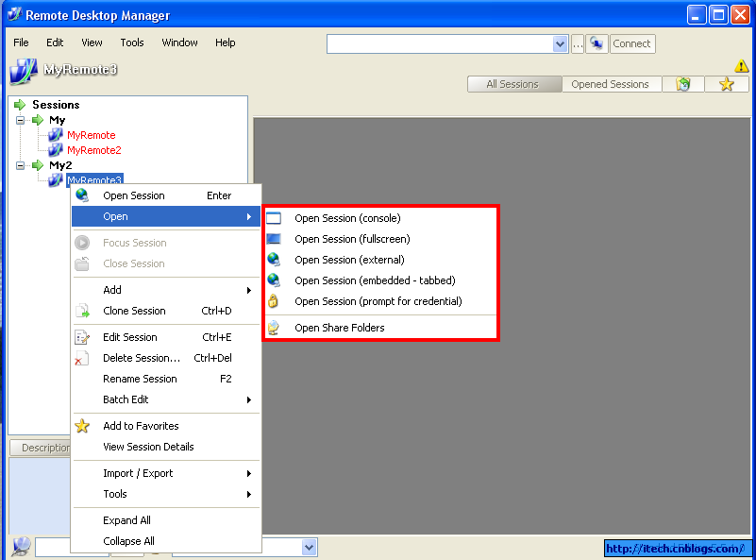Image resolution: width=756 pixels, height=560 pixels.
Task: Select Open Share Folders
Action: 380,328
